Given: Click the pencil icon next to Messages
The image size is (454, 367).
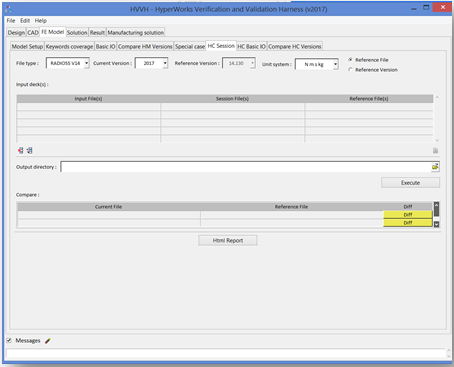Looking at the screenshot, I should tap(48, 341).
